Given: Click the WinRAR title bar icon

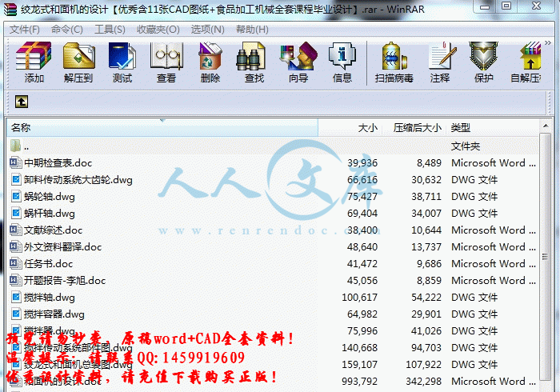Looking at the screenshot, I should [x=10, y=10].
